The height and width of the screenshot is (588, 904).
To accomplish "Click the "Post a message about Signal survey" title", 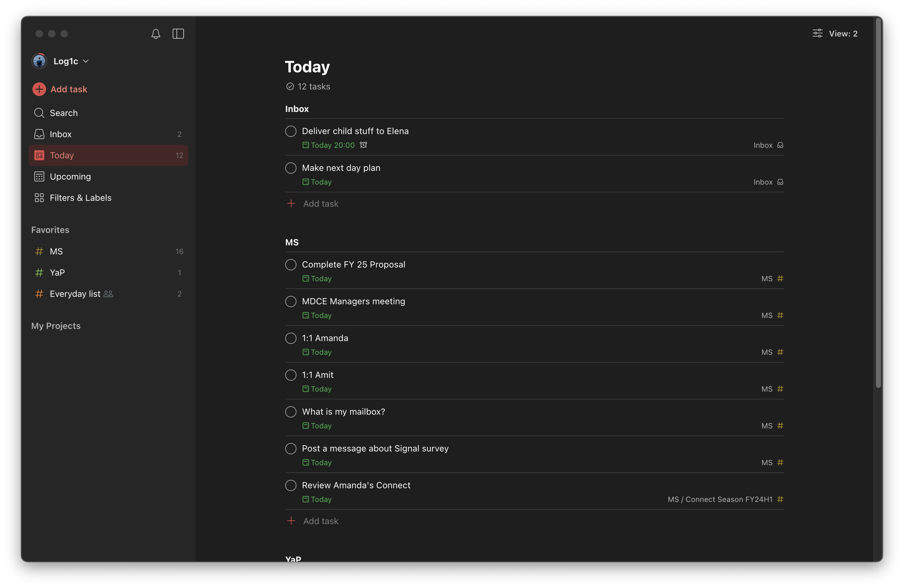I will tap(375, 448).
